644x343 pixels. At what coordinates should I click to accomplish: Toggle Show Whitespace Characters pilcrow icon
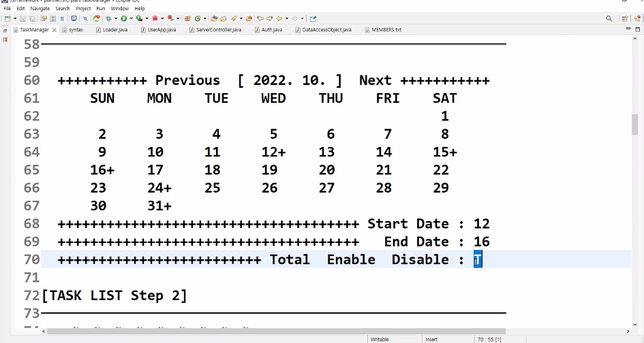pos(62,18)
